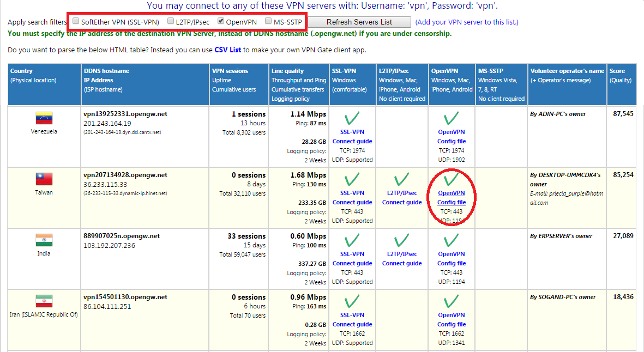Click 'By ADIN-PC's owner' operator text
The height and width of the screenshot is (352, 644).
click(558, 114)
